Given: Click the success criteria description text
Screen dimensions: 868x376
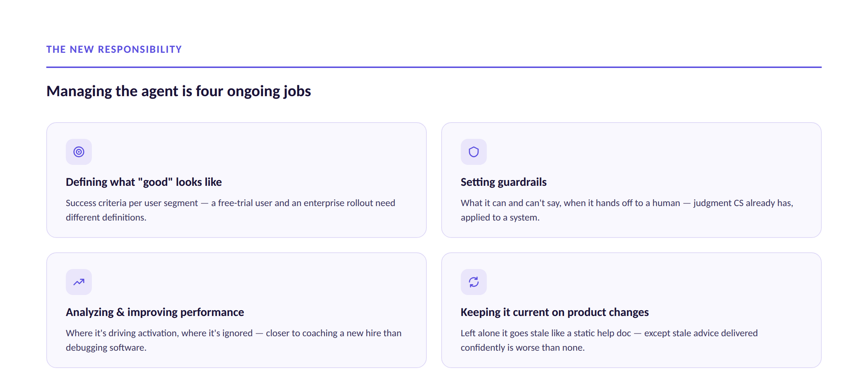Looking at the screenshot, I should point(230,210).
